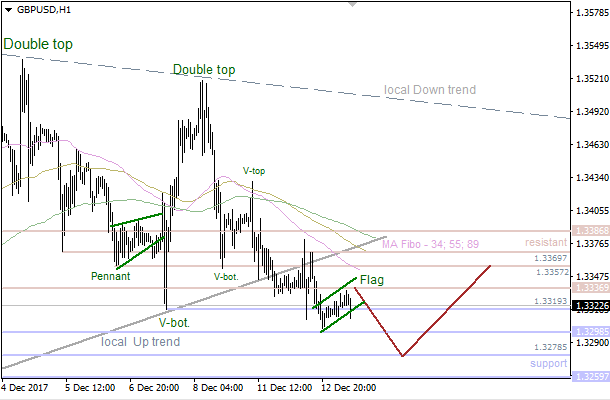610x400 pixels.
Task: Select the 1.32985 price level tag
Action: tap(588, 332)
